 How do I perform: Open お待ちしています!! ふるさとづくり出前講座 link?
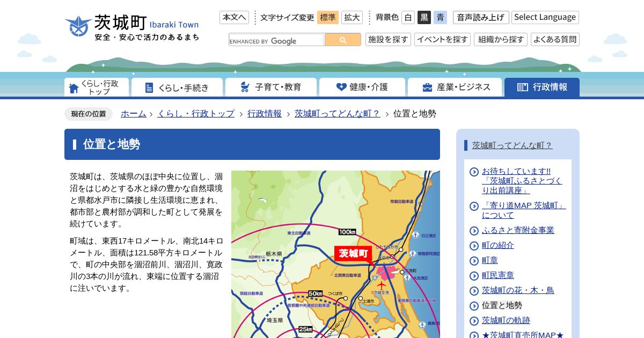coord(522,181)
